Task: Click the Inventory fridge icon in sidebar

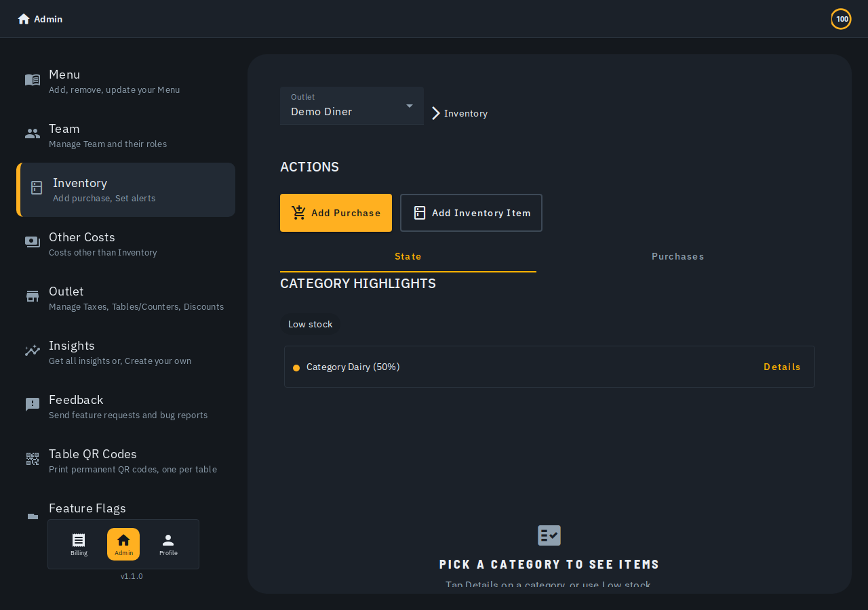Action: click(x=37, y=188)
